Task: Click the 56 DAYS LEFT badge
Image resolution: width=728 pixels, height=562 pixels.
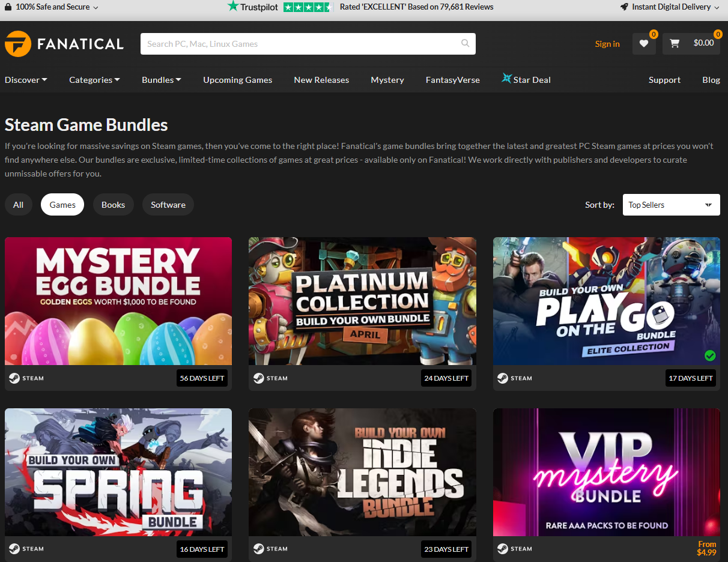Action: tap(202, 378)
